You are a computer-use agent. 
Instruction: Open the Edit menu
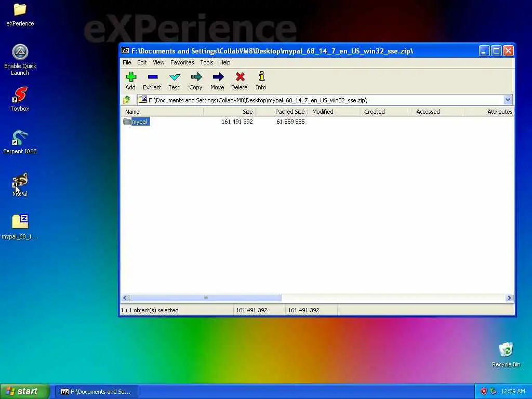[x=142, y=62]
